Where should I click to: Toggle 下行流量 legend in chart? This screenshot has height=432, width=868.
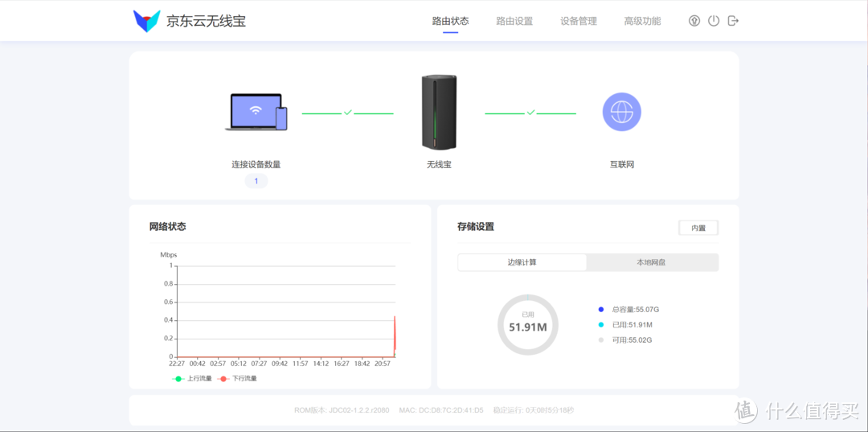point(237,379)
